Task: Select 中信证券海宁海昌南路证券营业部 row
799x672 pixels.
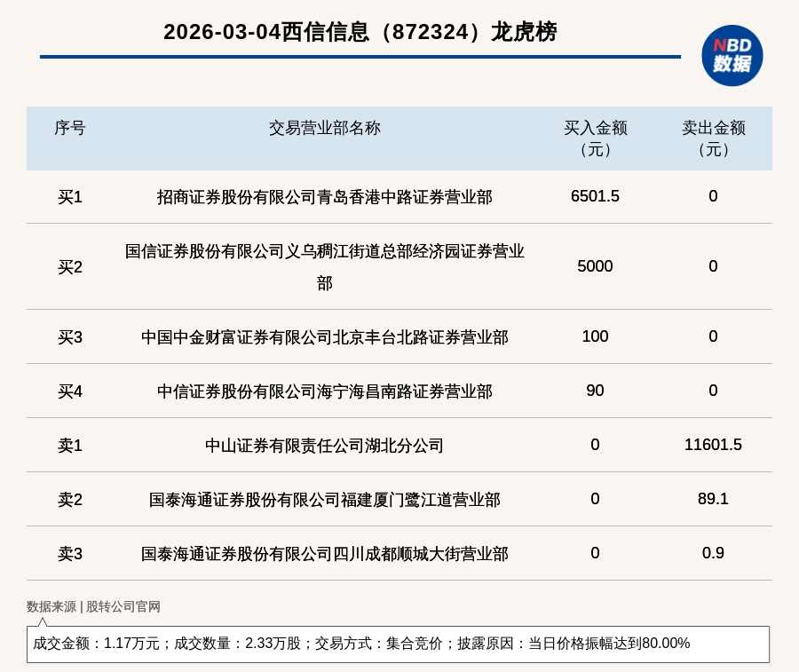Action: coord(324,391)
